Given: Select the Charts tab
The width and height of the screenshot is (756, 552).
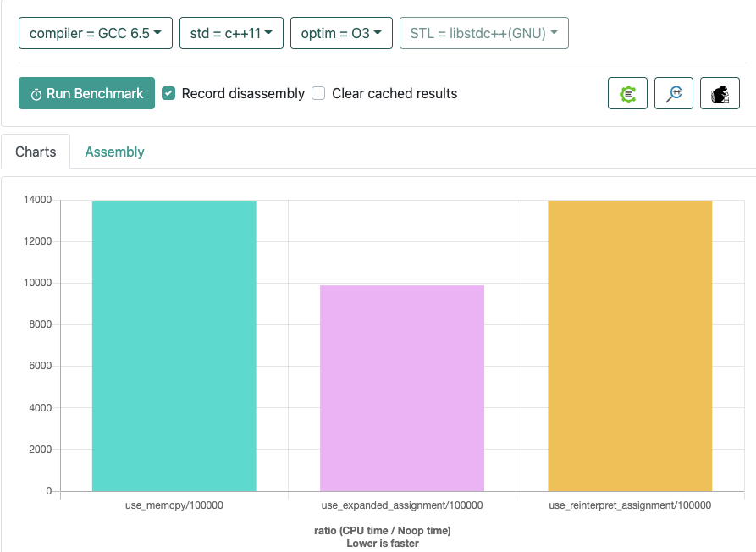Looking at the screenshot, I should coord(36,152).
